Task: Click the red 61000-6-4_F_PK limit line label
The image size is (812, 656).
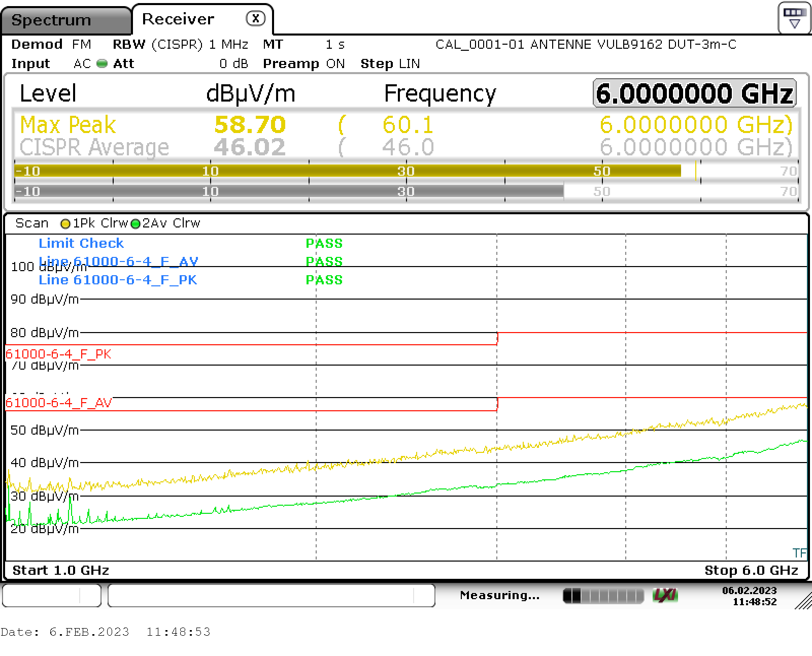Action: [58, 354]
